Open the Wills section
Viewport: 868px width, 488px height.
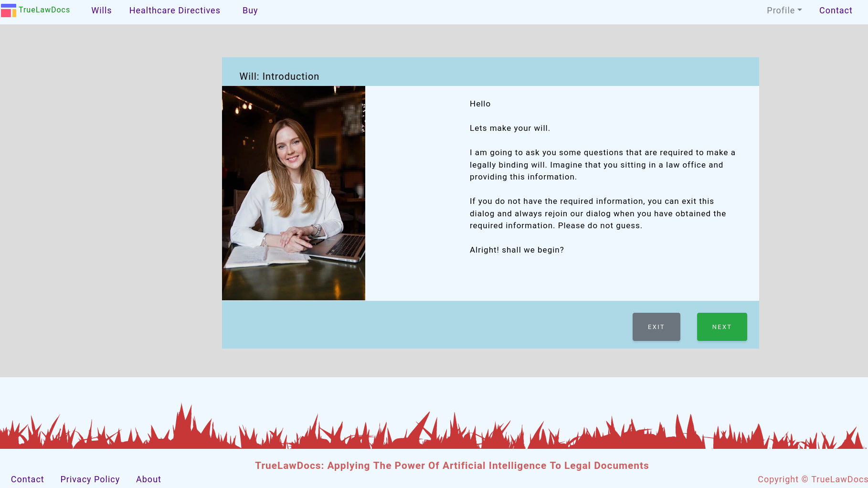(101, 10)
